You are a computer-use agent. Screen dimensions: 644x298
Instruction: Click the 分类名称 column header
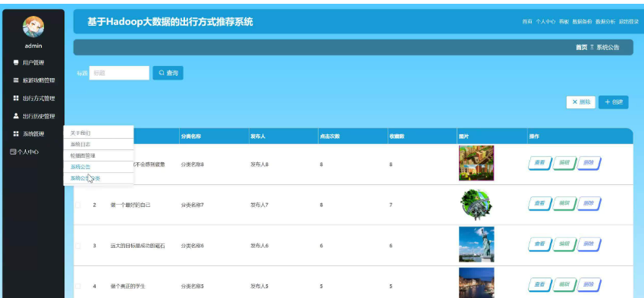pos(190,136)
